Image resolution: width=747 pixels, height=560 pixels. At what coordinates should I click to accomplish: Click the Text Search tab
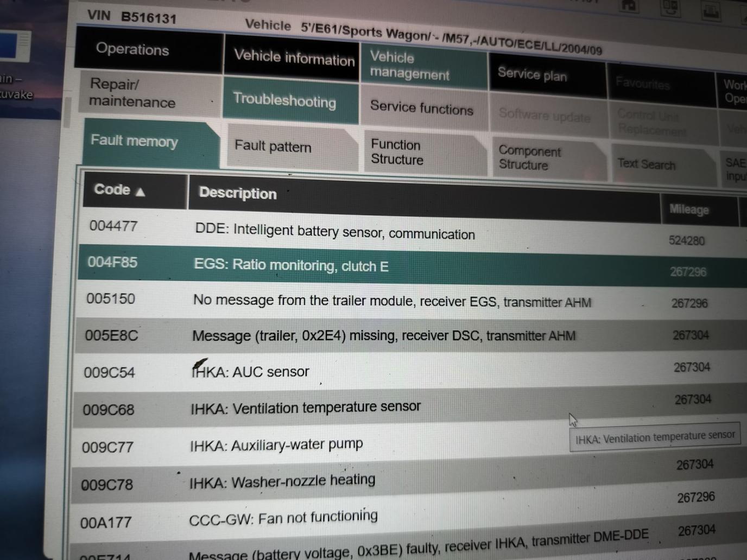(x=646, y=163)
